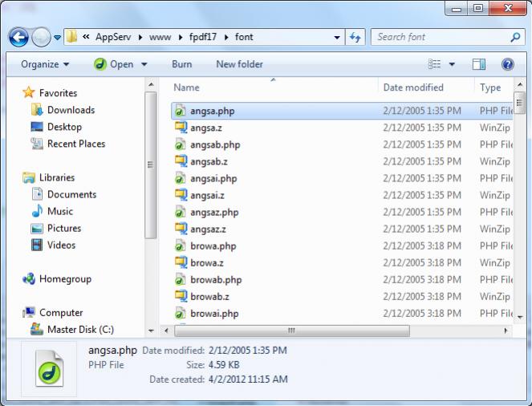Open the Pictures library

[x=64, y=228]
